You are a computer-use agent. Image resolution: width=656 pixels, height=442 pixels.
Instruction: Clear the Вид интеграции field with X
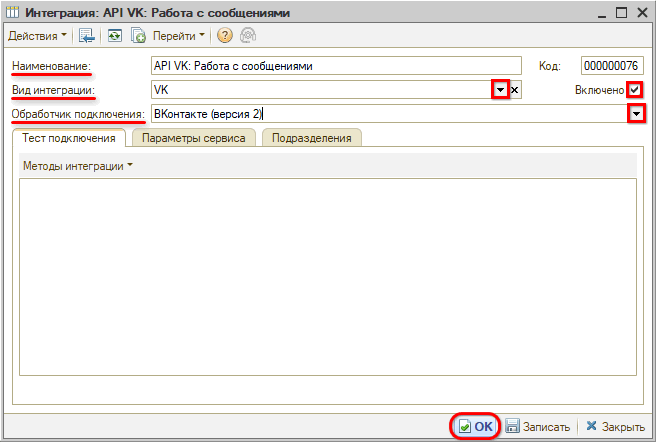pos(515,90)
